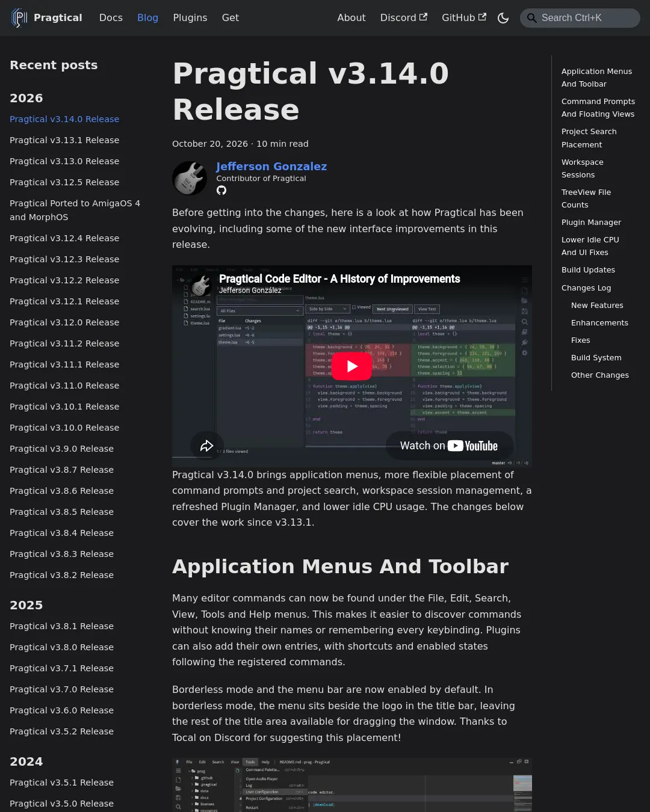The height and width of the screenshot is (812, 650).
Task: Jump to New Features subsection
Action: point(597,306)
